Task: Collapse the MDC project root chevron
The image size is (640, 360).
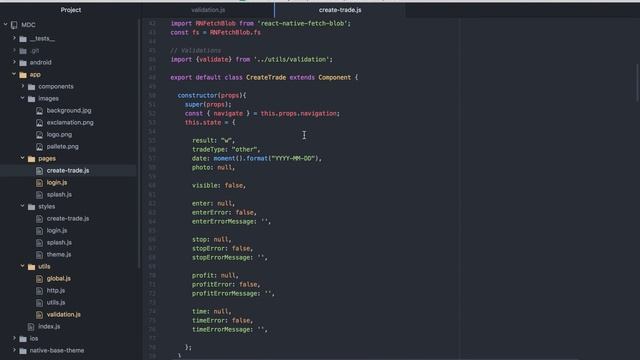Action: pos(6,24)
